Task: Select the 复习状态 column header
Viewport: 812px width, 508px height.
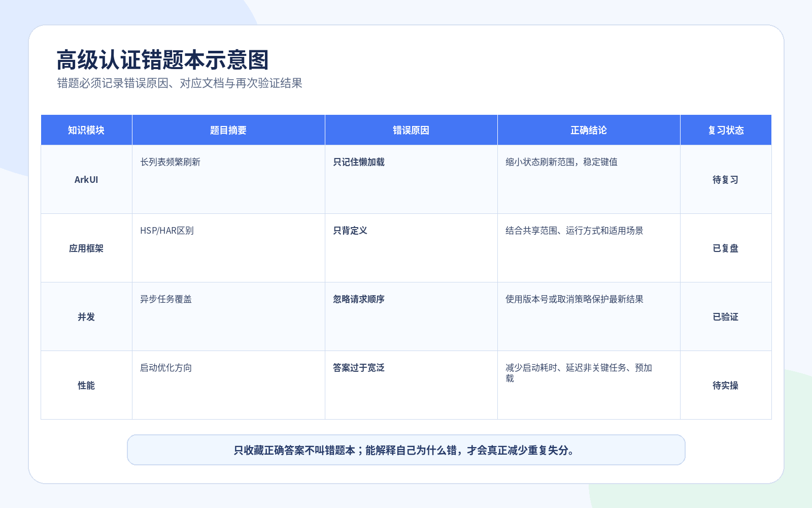Action: tap(726, 130)
